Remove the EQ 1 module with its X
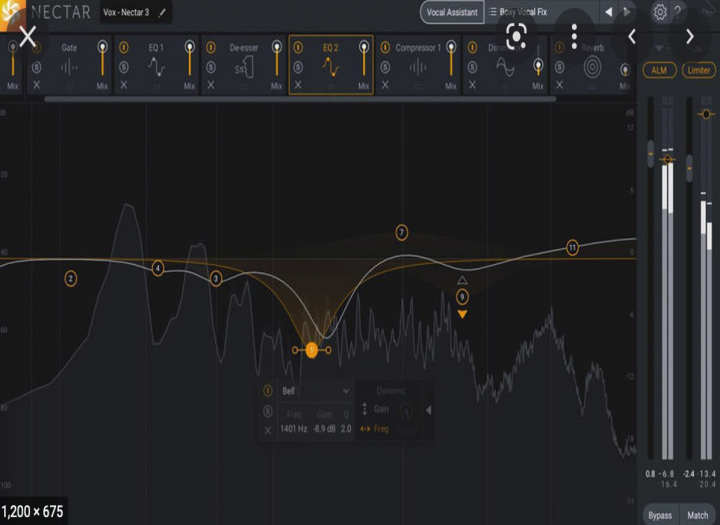The image size is (720, 525). click(124, 85)
